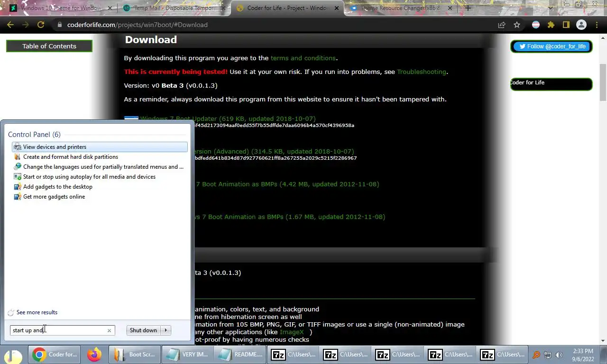The height and width of the screenshot is (364, 607).
Task: Open Boot Scr... folder in taskbar
Action: (135, 355)
